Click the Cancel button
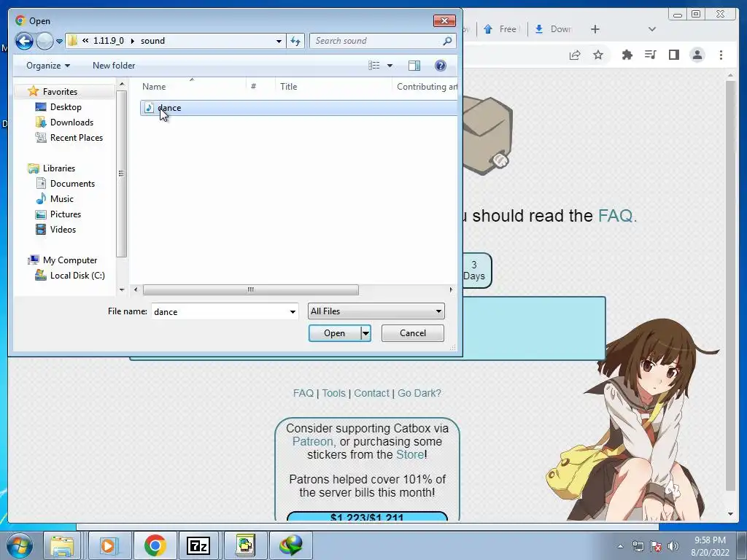 (x=413, y=332)
